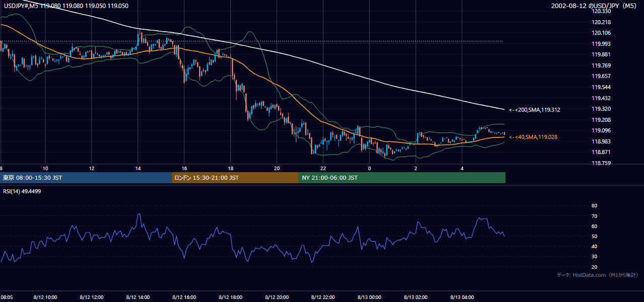Click price axis value 119.657

pos(601,76)
